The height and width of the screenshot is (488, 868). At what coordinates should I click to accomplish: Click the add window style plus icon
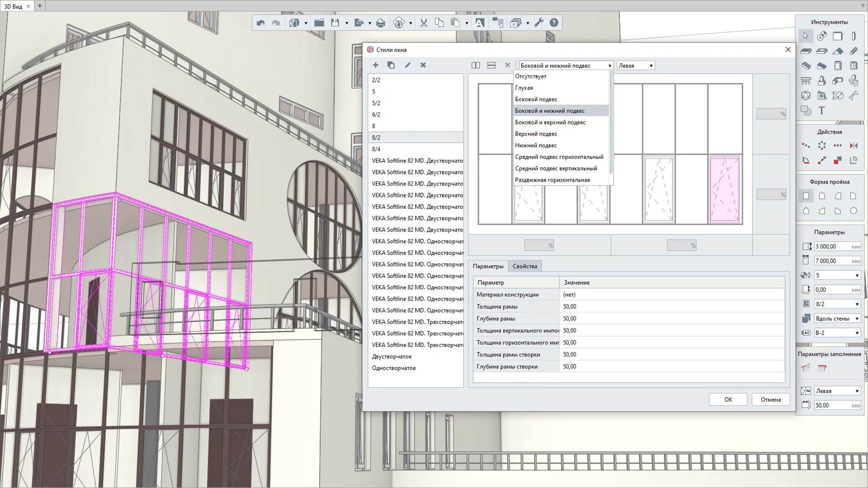point(375,65)
